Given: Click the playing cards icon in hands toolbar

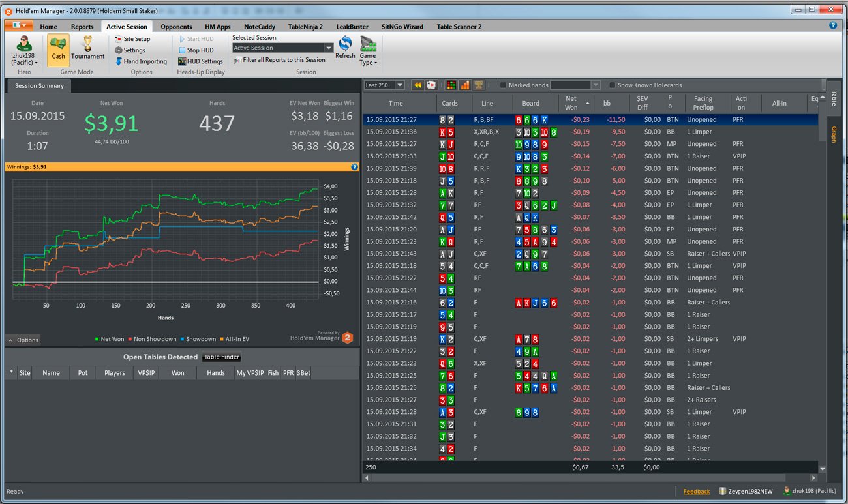Looking at the screenshot, I should pos(431,85).
